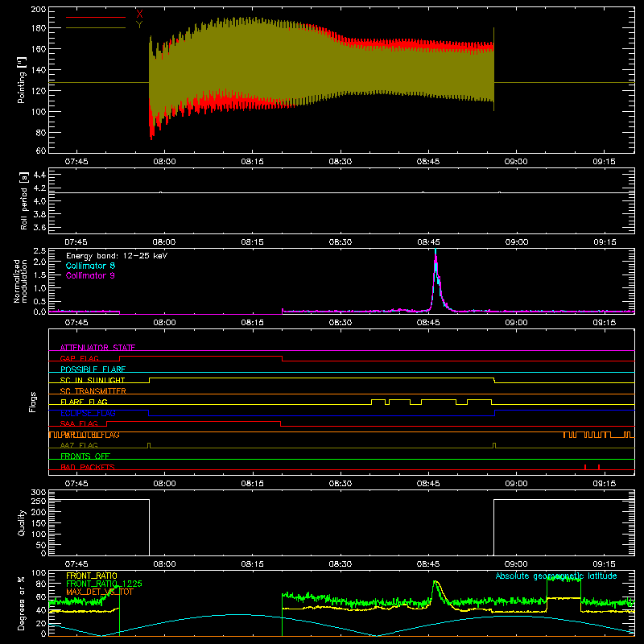
Task: Click the SAA_FLAG label
Action: [79, 423]
